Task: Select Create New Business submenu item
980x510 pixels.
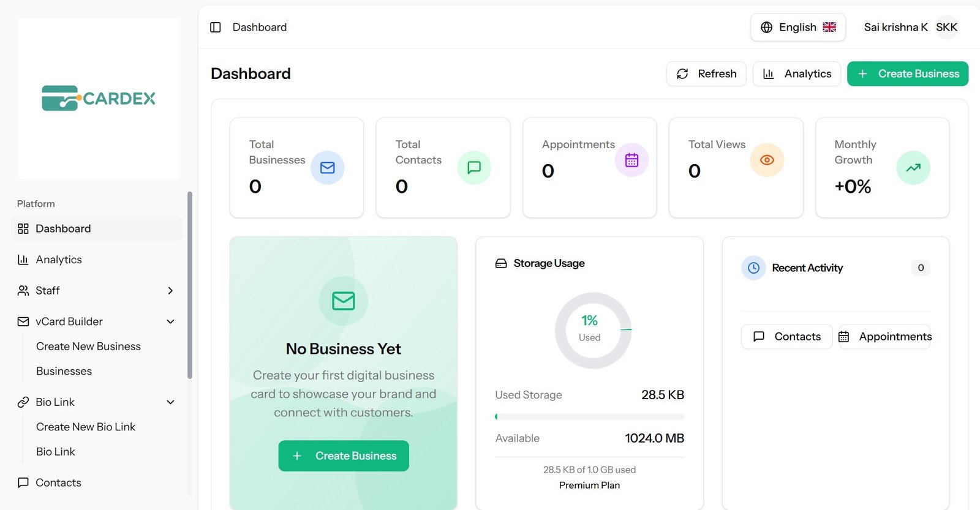Action: pyautogui.click(x=88, y=346)
